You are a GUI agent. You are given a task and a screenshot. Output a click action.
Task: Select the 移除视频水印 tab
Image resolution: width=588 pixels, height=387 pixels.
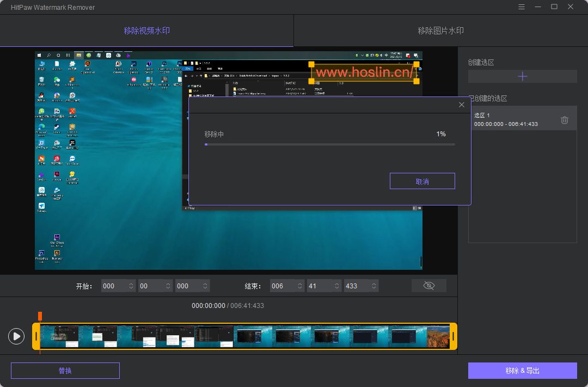146,31
